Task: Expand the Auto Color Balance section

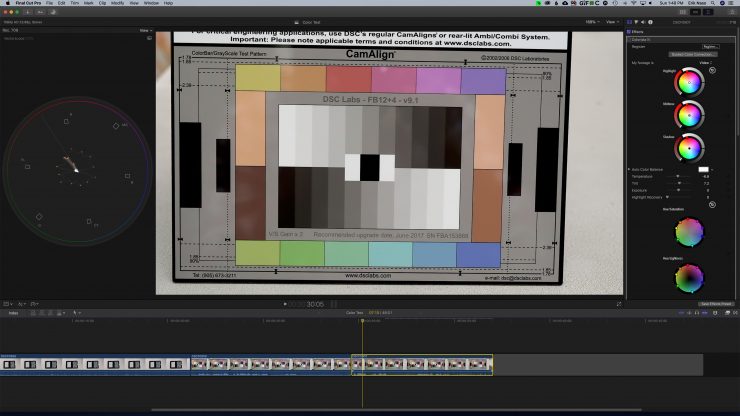Action: click(630, 169)
